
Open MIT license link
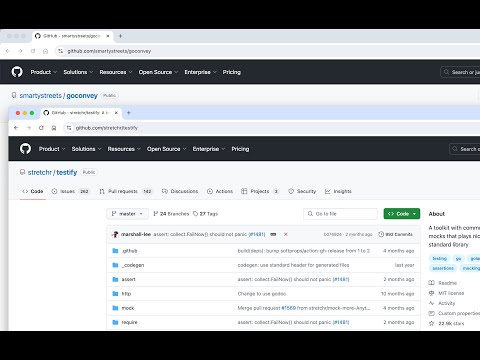point(446,293)
